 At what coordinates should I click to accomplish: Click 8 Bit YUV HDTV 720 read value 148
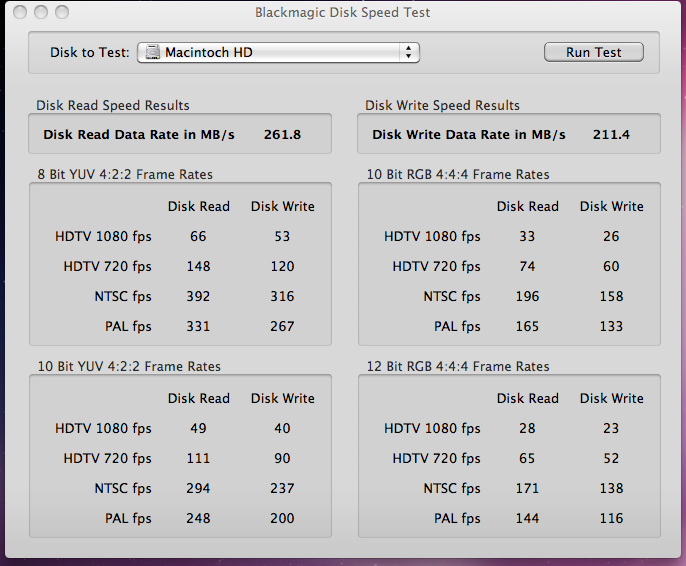coord(198,266)
